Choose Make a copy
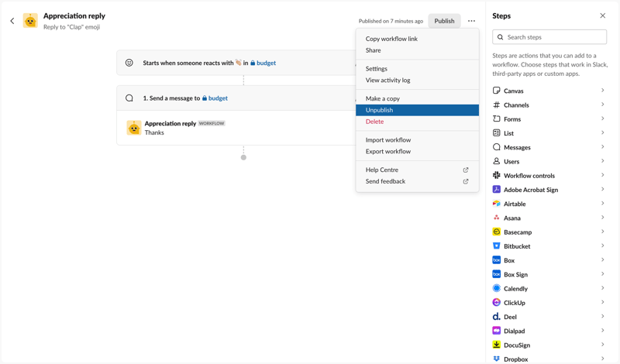Screen dimensions: 620x364 tap(417, 98)
